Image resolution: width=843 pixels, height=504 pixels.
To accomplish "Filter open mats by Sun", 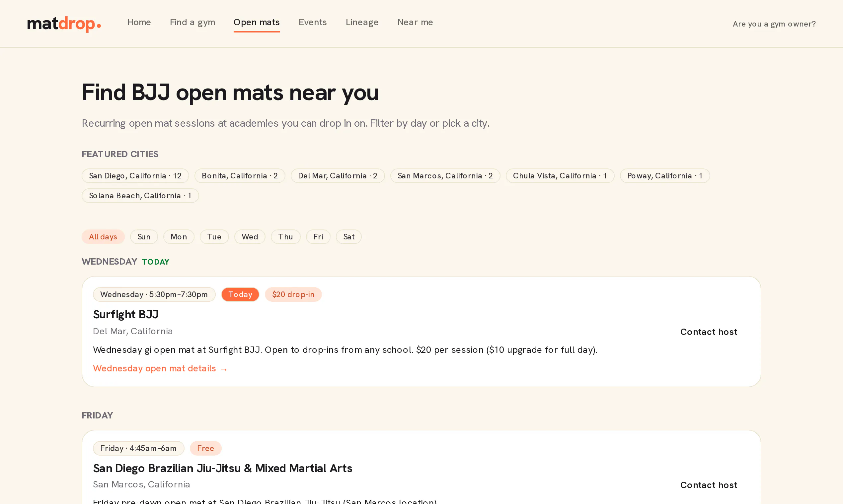I will click(144, 237).
